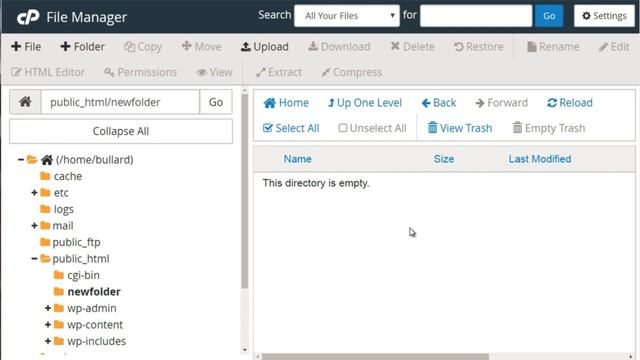Screen dimensions: 640x360
Task: Click the wp-admin folder label
Action: (x=92, y=308)
